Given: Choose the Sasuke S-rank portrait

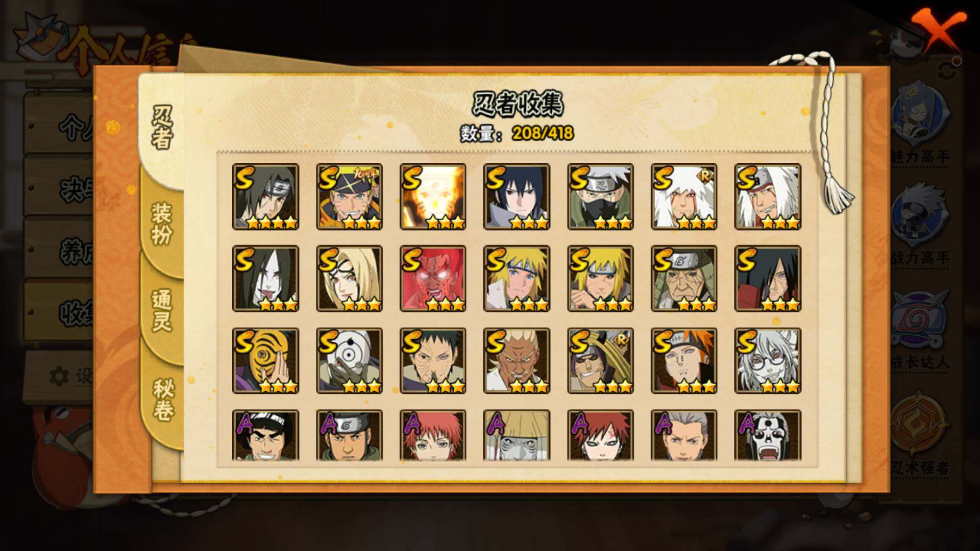Looking at the screenshot, I should [517, 196].
